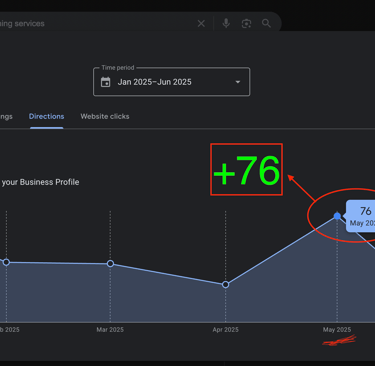This screenshot has width=375, height=366.
Task: Open the calendar icon in Time period
Action: coord(106,82)
